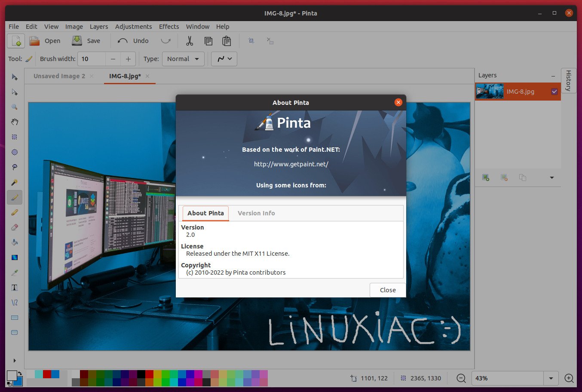Reset colors to black and white icon

(x=9, y=383)
